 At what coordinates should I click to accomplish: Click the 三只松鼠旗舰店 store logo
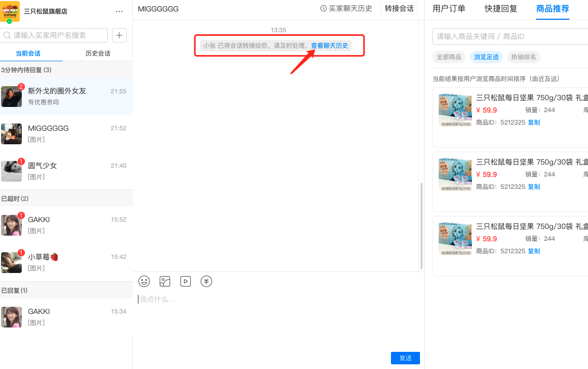pos(10,11)
